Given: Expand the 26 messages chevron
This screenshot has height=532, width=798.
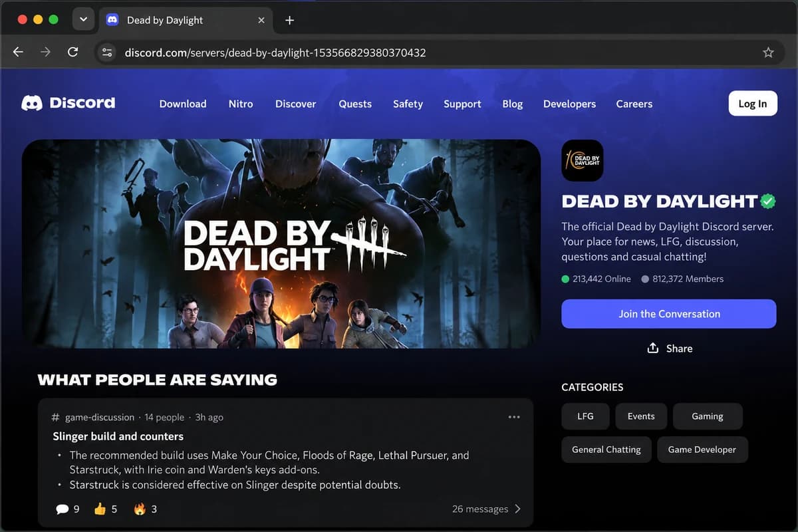Looking at the screenshot, I should click(518, 509).
